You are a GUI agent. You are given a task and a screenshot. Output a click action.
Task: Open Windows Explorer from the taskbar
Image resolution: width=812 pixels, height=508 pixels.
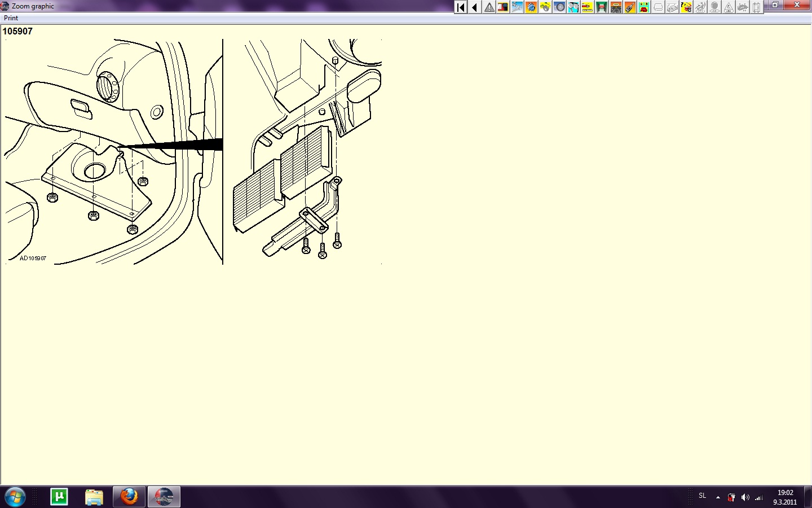tap(94, 497)
